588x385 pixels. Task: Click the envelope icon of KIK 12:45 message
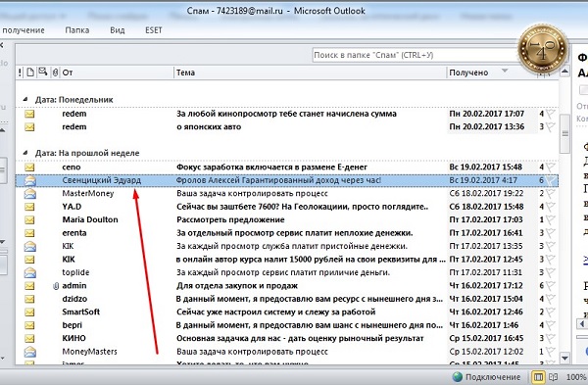[x=29, y=260]
